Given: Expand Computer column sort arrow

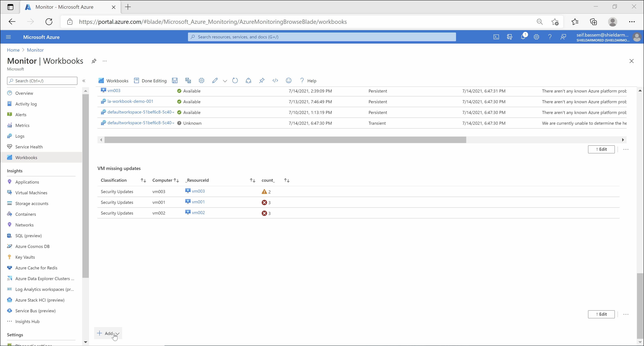Looking at the screenshot, I should 176,180.
